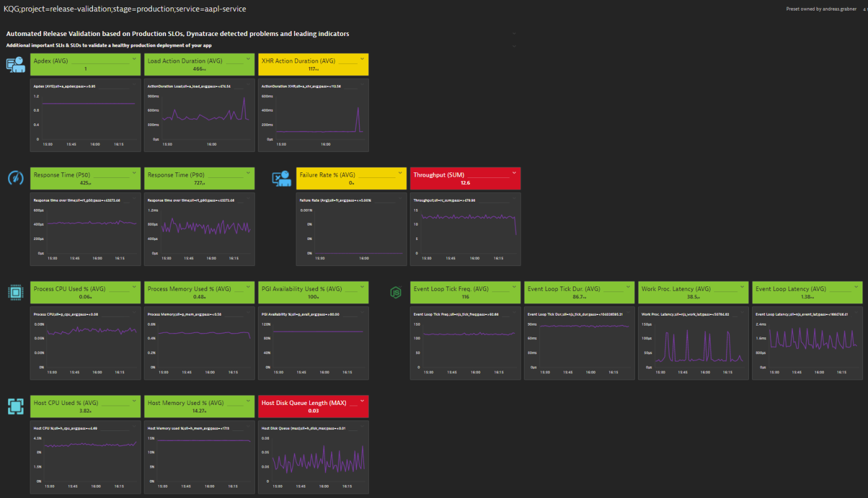Click the service response gauge icon
Viewport: 868px width, 498px height.
(x=15, y=178)
